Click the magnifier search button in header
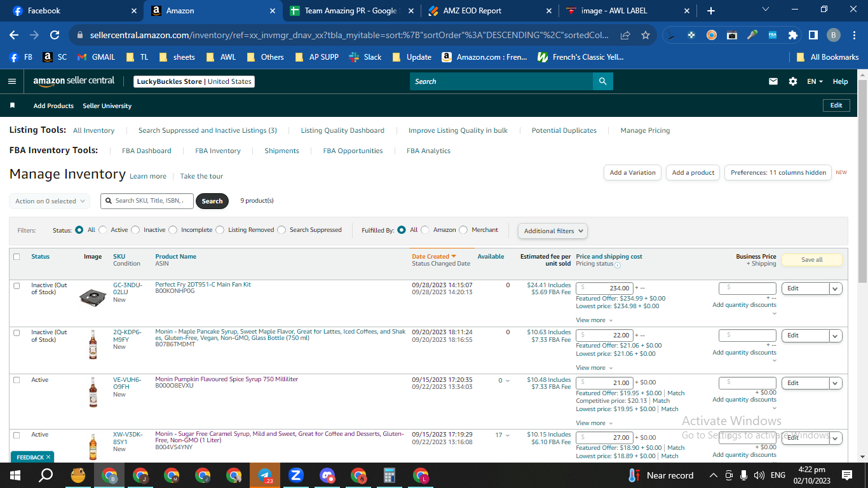The height and width of the screenshot is (488, 868). [x=602, y=81]
